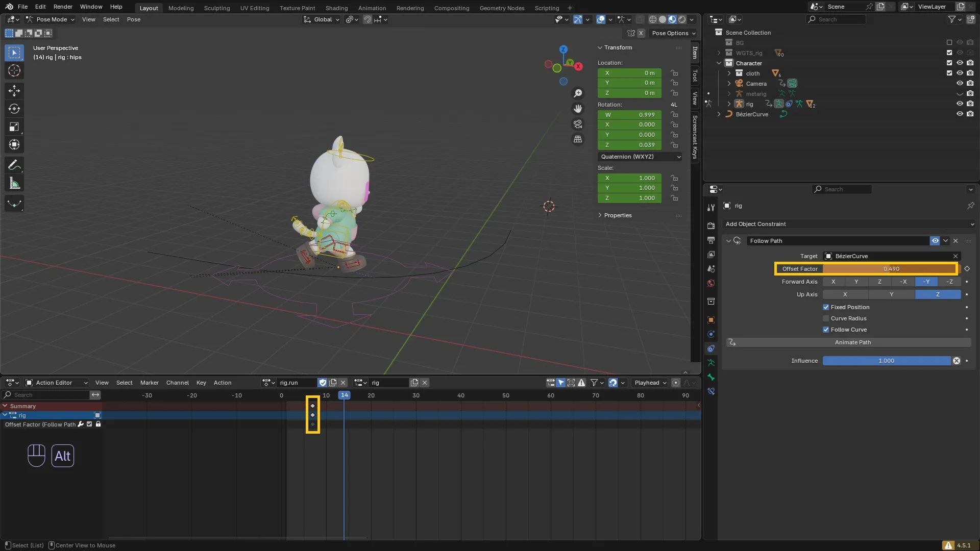
Task: Enable the Curve Radius checkbox
Action: 826,318
